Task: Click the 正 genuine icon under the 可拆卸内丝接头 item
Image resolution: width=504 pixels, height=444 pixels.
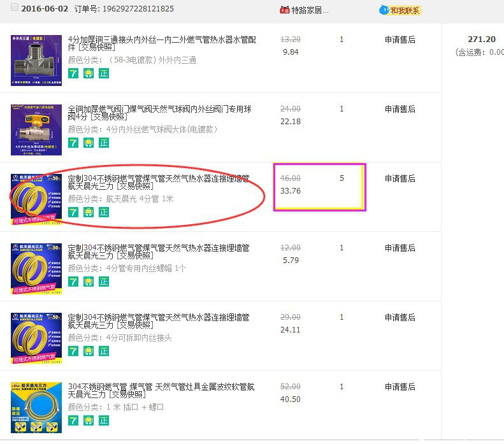Action: click(x=104, y=351)
